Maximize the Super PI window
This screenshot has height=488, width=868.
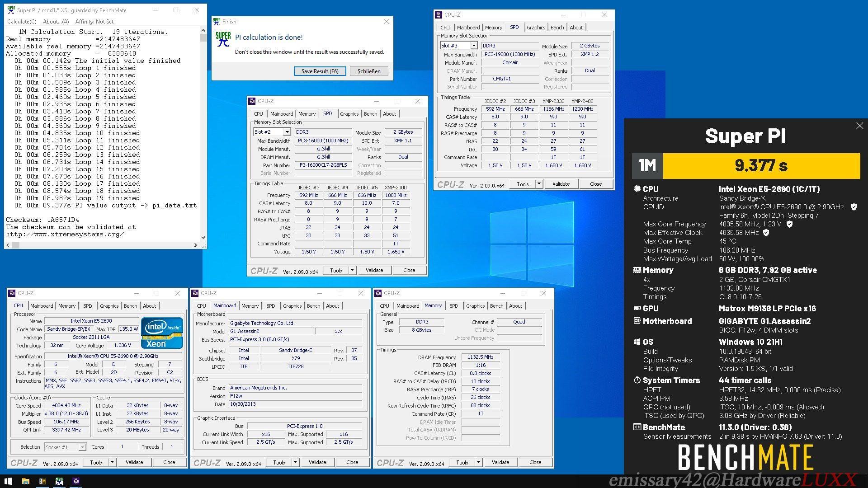[176, 10]
